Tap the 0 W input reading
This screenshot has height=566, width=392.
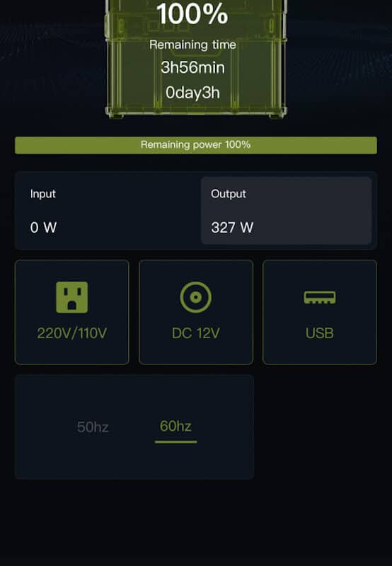[x=43, y=227]
